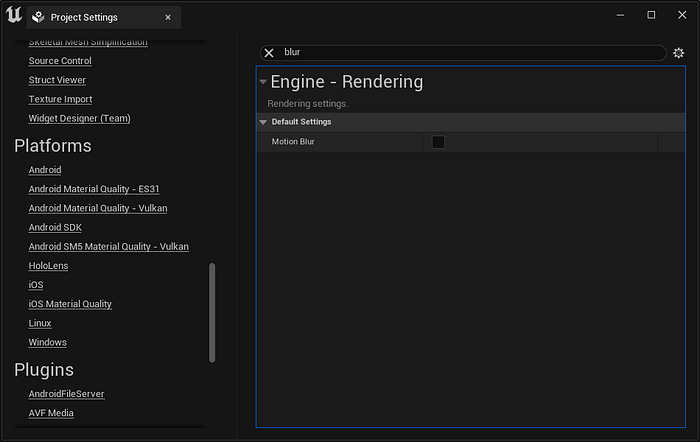Open the Struct Viewer settings
700x442 pixels.
57,80
